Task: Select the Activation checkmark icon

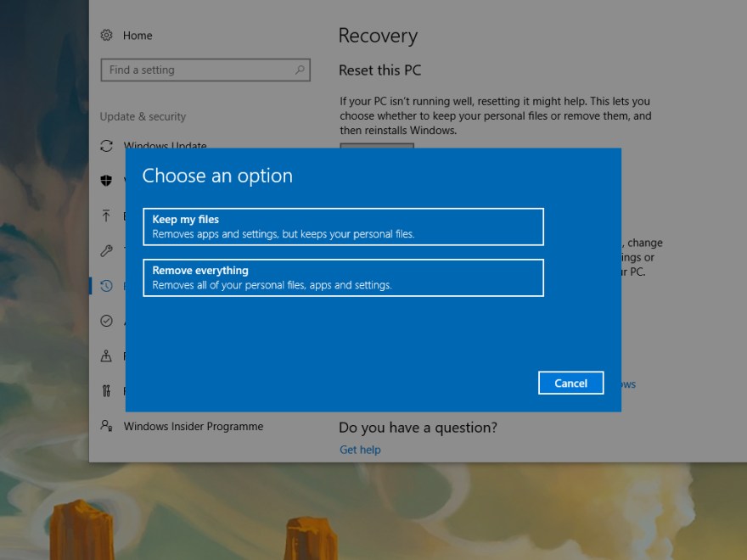Action: click(106, 321)
